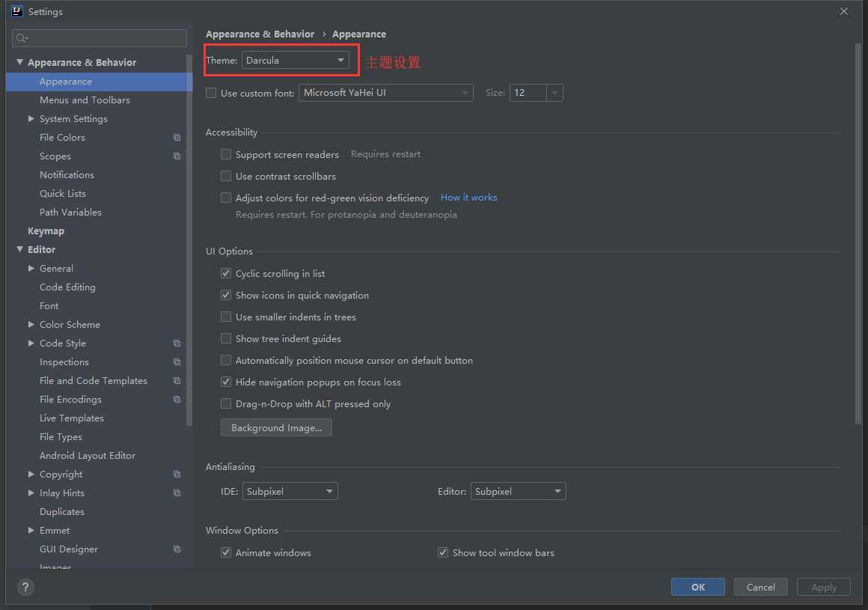
Task: Click the search magnifier icon in settings search
Action: click(x=22, y=38)
